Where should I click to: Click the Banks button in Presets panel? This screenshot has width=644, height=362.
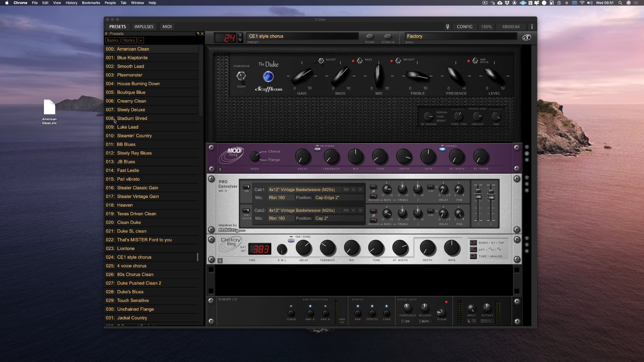(x=113, y=40)
